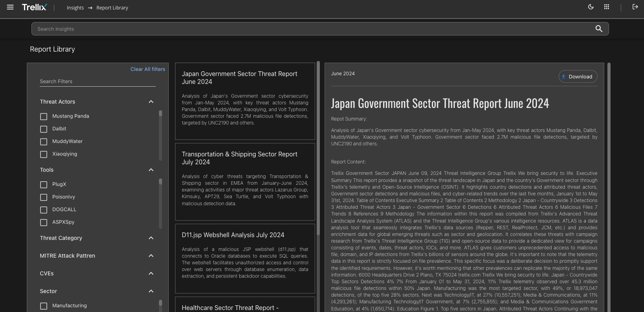
Task: Click the report list scrollbar
Action: 318,149
